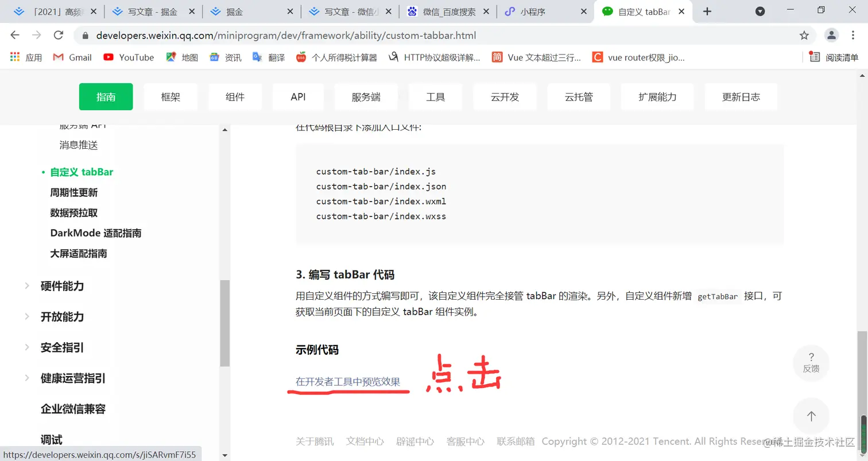868x461 pixels.
Task: Click the sidebar vertical scrollbar thumb
Action: [x=224, y=323]
